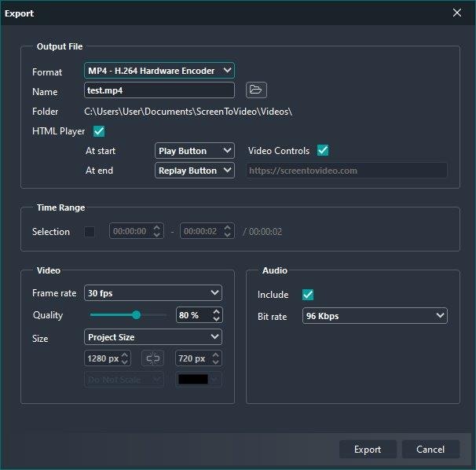Expand the At end Replay Button dropdown
The height and width of the screenshot is (470, 476).
(195, 171)
